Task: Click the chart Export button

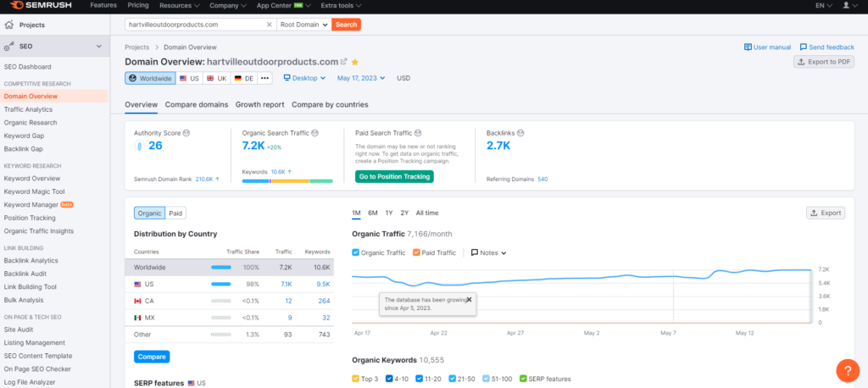Action: (826, 213)
